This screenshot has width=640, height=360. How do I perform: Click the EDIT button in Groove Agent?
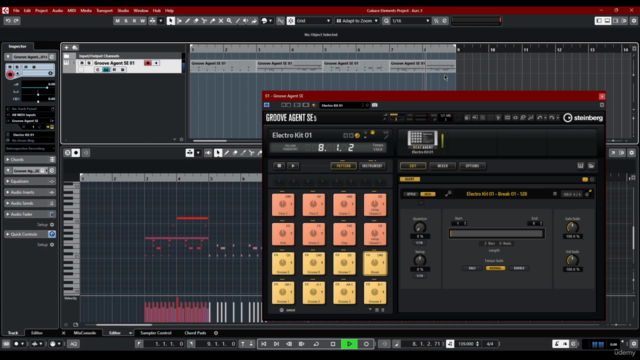413,166
